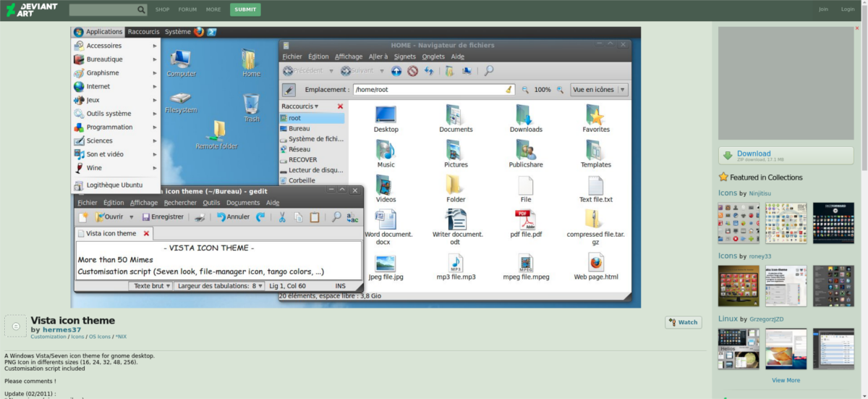The height and width of the screenshot is (399, 868).
Task: Open the FORUM header link
Action: click(187, 9)
